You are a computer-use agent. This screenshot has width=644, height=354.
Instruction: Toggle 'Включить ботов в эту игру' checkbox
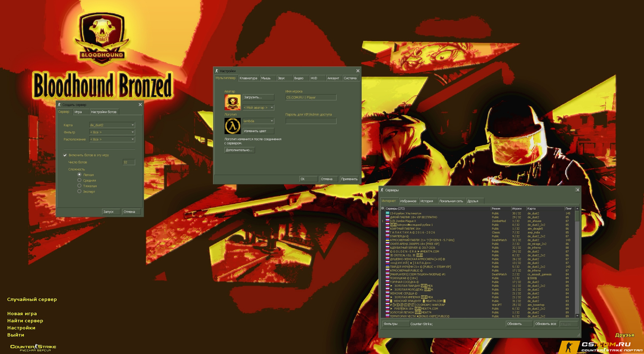(65, 155)
